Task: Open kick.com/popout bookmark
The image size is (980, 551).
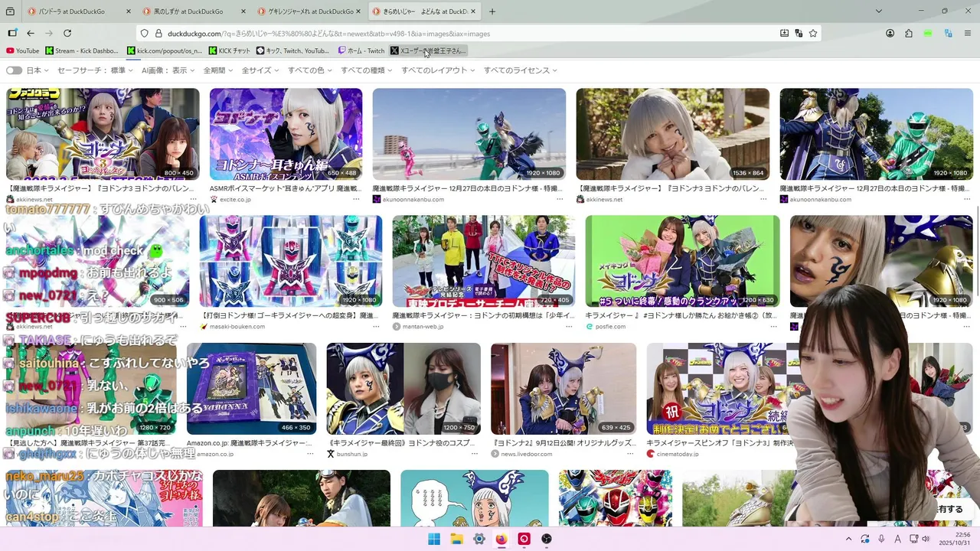Action: tap(165, 51)
